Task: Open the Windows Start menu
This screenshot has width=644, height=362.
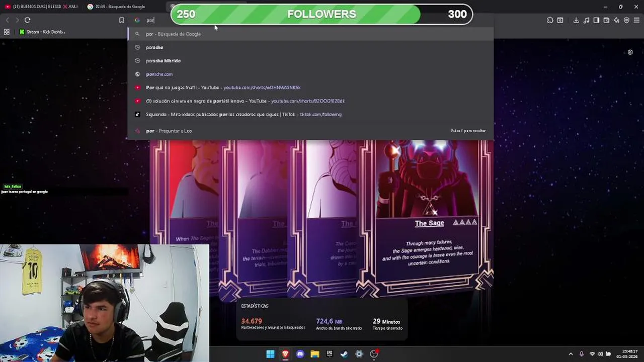Action: coord(270,354)
